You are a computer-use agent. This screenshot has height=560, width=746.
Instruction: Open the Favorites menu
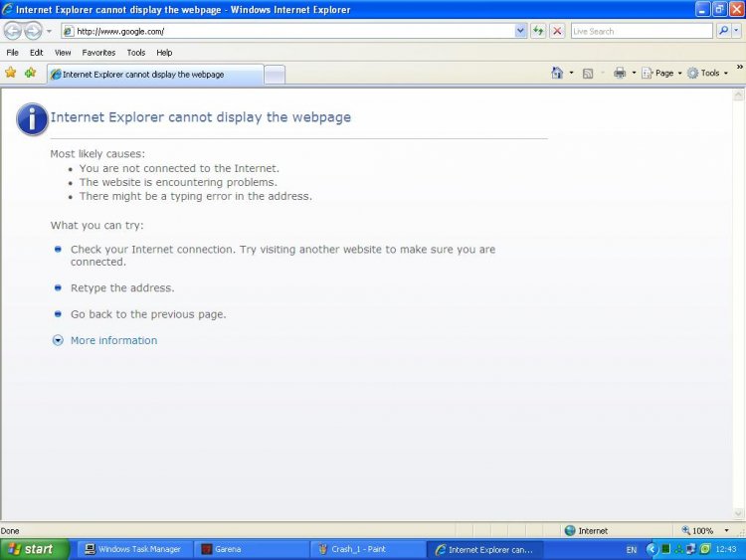pos(98,53)
